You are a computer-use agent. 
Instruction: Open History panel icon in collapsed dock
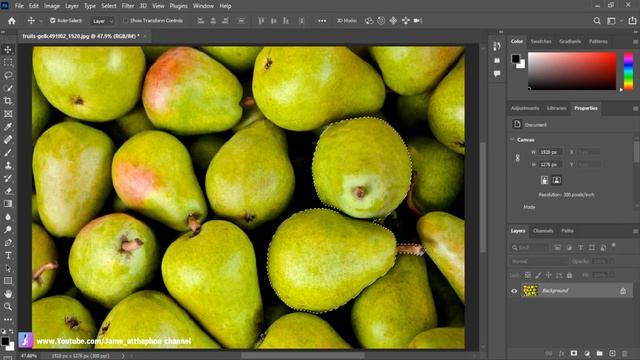point(497,47)
